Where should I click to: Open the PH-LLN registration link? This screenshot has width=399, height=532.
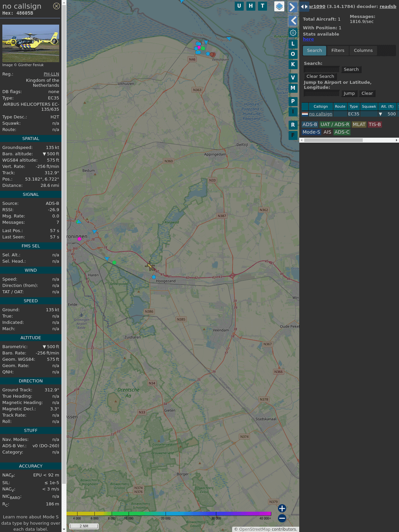click(x=51, y=74)
